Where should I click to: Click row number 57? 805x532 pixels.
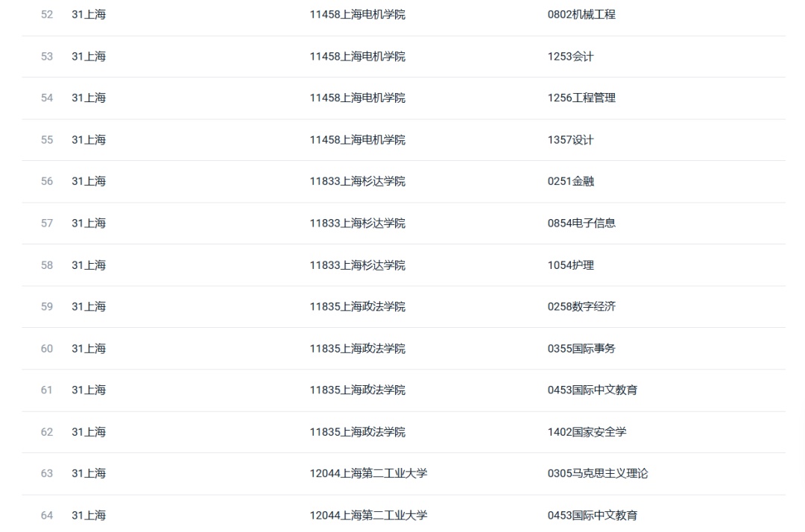pyautogui.click(x=47, y=224)
